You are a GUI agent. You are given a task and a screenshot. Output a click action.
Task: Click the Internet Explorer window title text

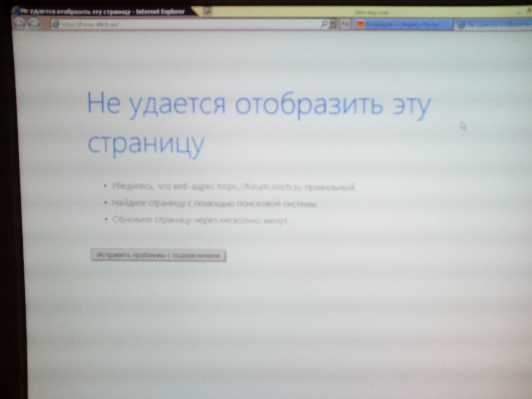coord(102,11)
